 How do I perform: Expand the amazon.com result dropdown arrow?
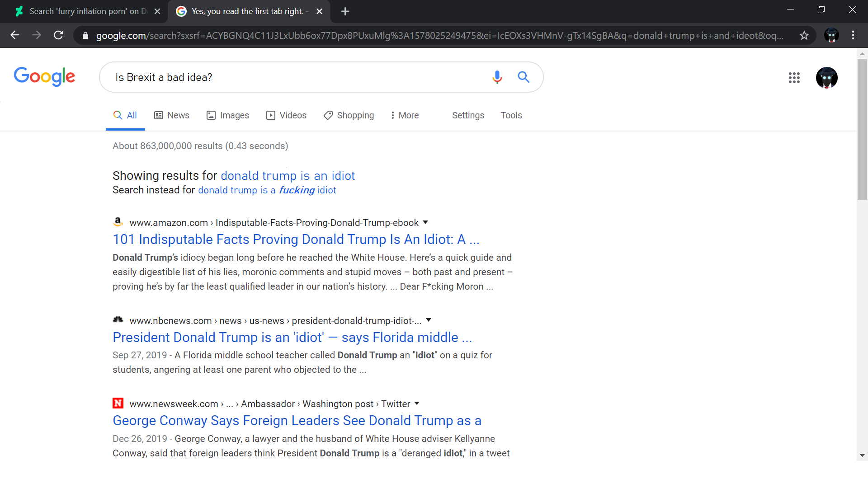pos(425,222)
